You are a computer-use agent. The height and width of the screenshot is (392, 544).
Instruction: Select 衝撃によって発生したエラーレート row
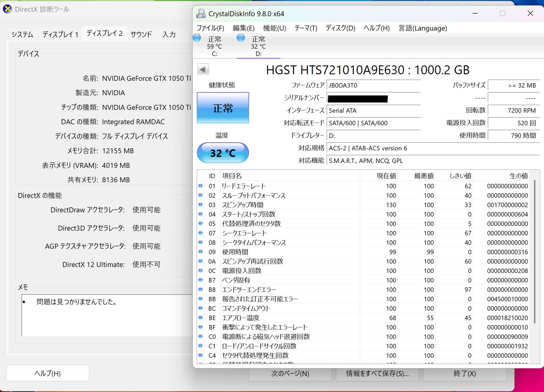[x=364, y=327]
